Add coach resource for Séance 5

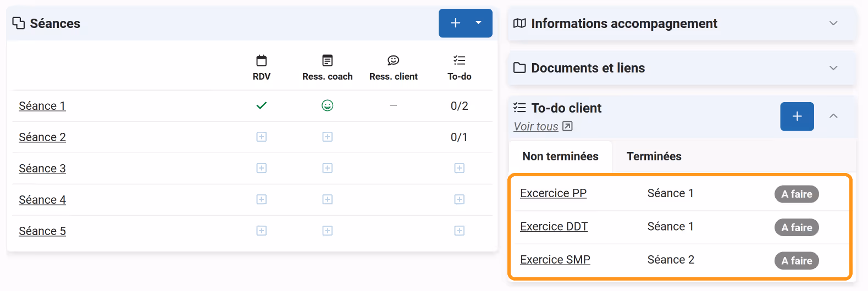tap(328, 231)
